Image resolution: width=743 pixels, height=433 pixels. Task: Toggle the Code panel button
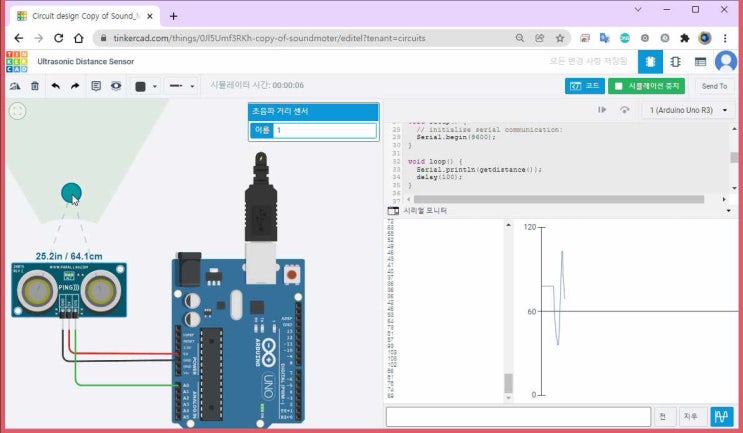585,86
